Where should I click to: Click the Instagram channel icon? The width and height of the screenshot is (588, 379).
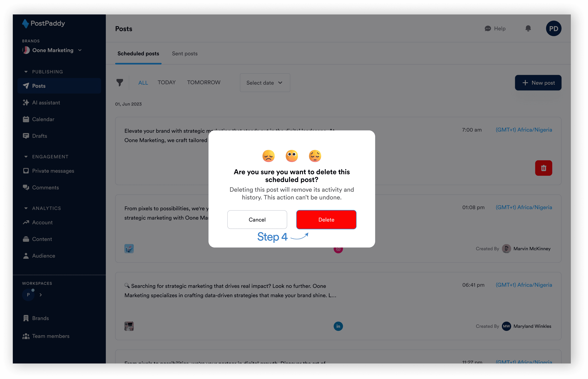click(x=338, y=249)
